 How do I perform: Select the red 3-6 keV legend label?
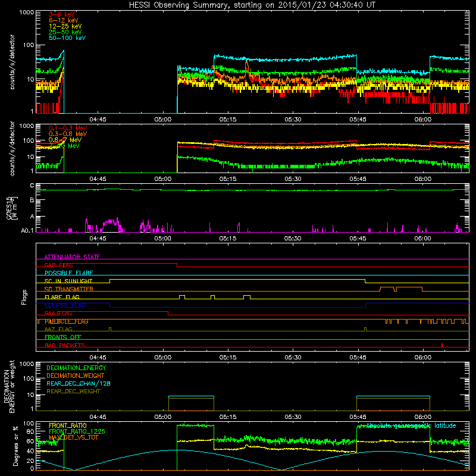(x=62, y=14)
